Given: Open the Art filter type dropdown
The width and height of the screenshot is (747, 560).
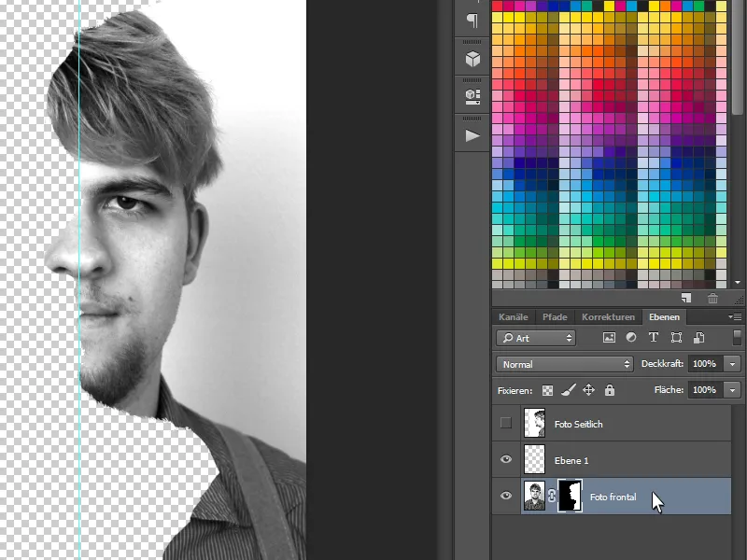Looking at the screenshot, I should click(x=536, y=338).
